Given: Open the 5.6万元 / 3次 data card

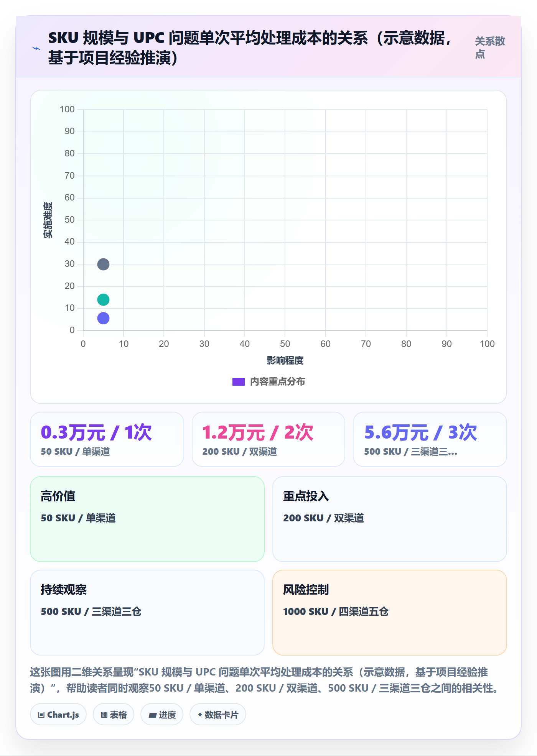Looking at the screenshot, I should [x=430, y=439].
